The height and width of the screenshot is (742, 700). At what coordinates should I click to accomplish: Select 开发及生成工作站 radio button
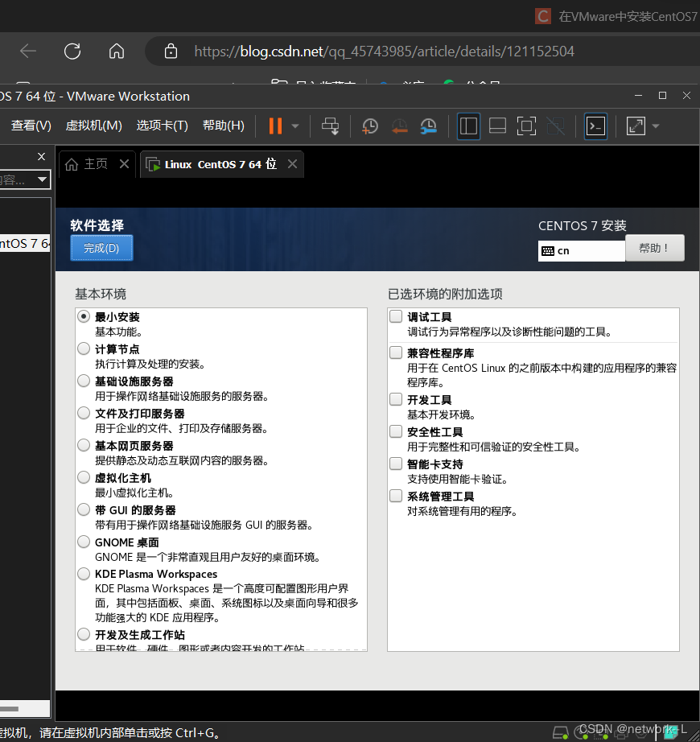tap(84, 634)
